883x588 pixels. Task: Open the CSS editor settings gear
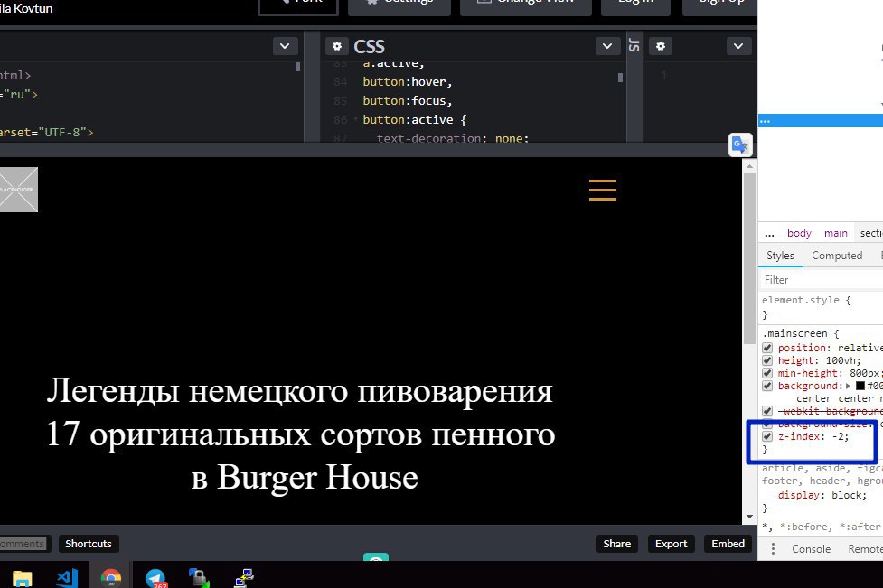point(337,46)
